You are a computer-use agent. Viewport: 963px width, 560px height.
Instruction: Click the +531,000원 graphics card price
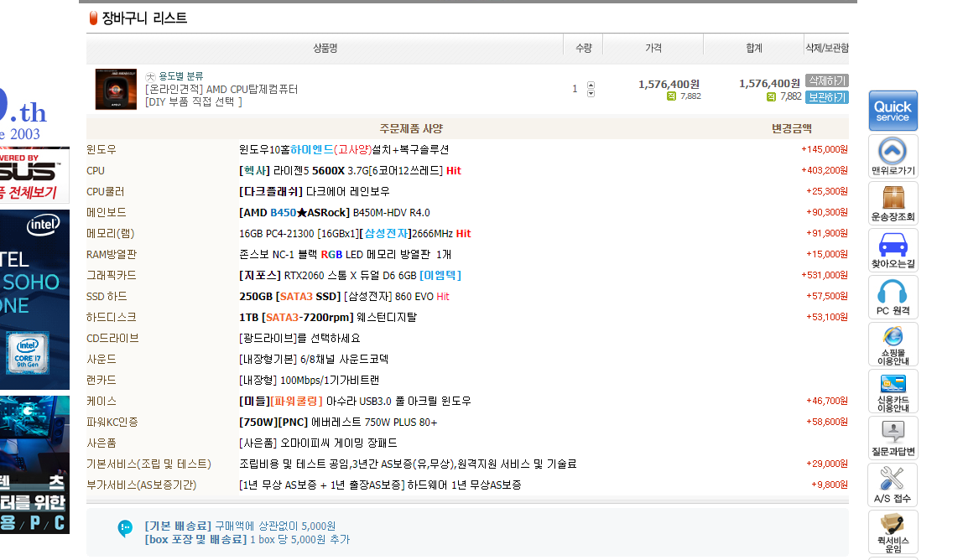pyautogui.click(x=825, y=275)
